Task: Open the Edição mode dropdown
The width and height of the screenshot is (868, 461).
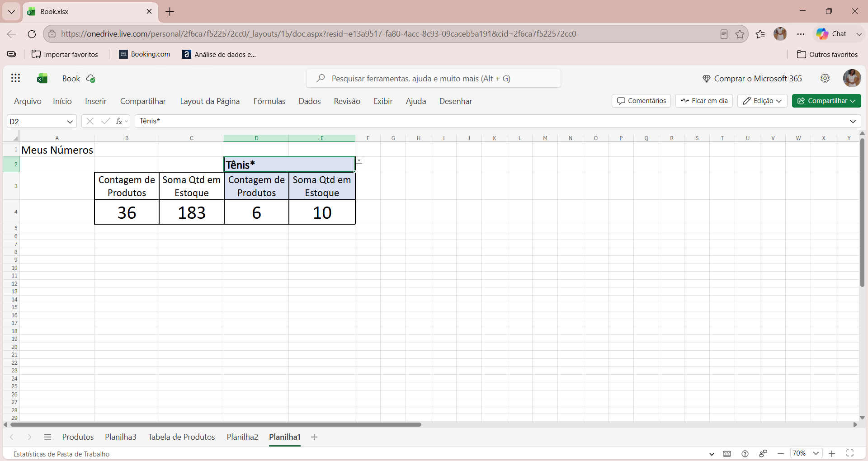Action: (762, 101)
